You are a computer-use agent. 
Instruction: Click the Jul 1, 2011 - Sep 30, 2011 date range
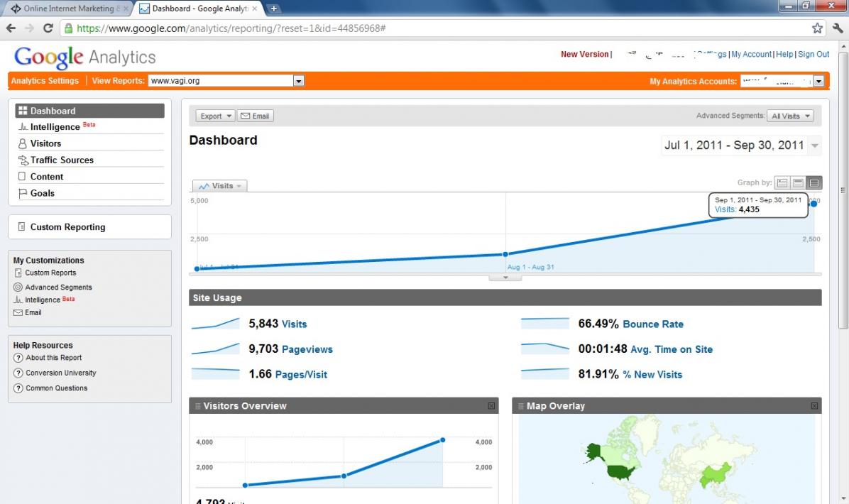tap(734, 145)
